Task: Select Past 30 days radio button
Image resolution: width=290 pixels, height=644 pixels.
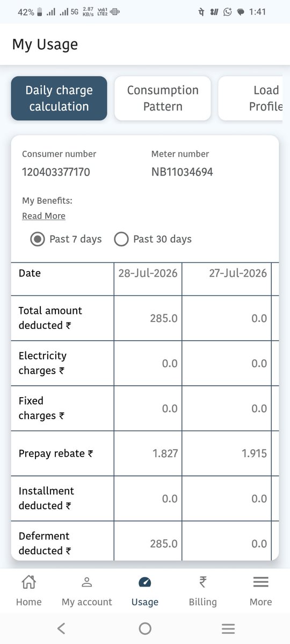Action: click(121, 239)
